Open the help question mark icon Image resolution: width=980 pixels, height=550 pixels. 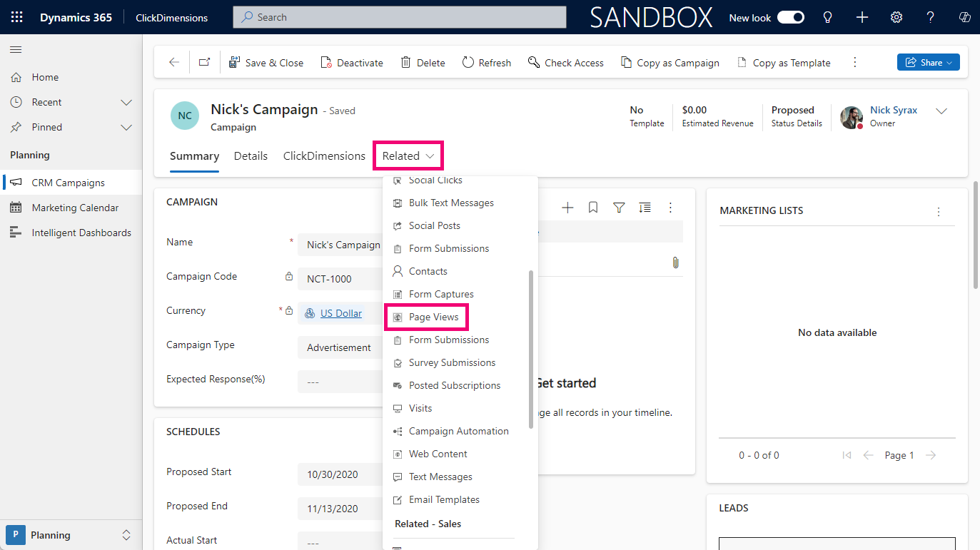coord(931,17)
